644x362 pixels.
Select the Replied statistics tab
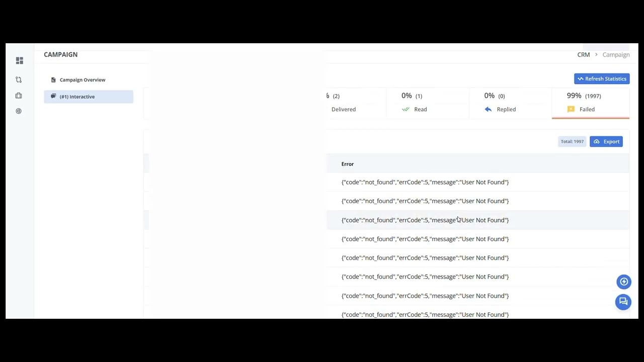tap(510, 103)
